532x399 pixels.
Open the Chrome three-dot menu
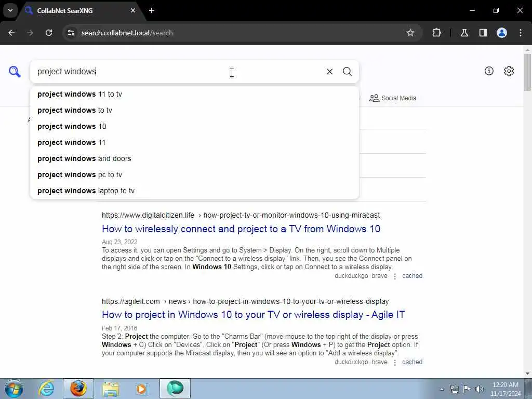[521, 33]
